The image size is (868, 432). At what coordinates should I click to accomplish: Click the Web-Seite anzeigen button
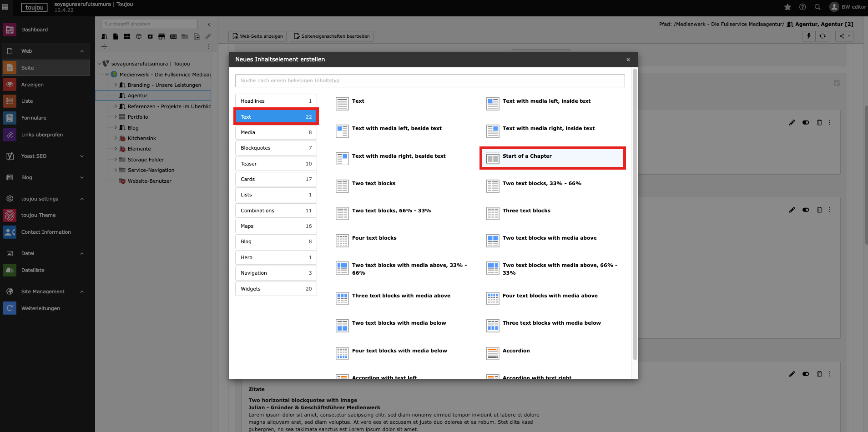(257, 36)
